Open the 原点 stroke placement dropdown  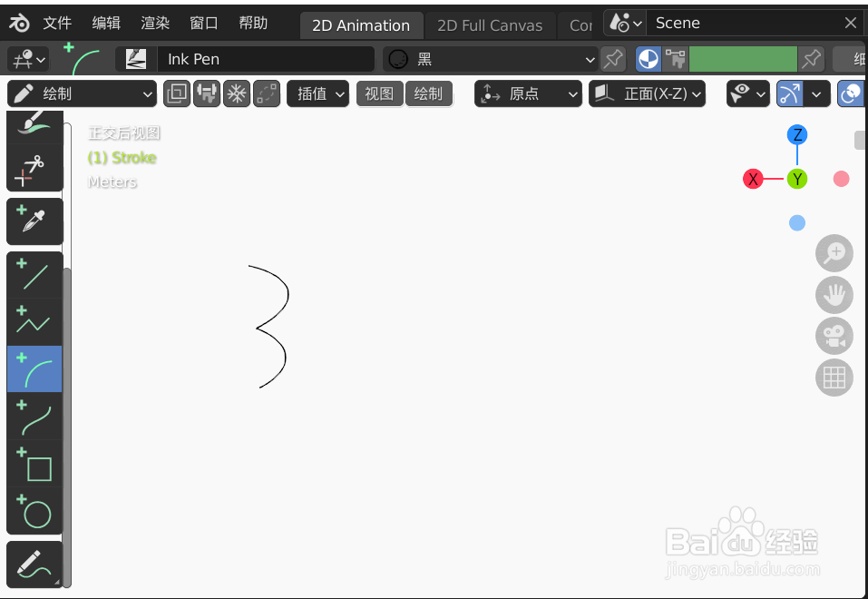[x=528, y=93]
